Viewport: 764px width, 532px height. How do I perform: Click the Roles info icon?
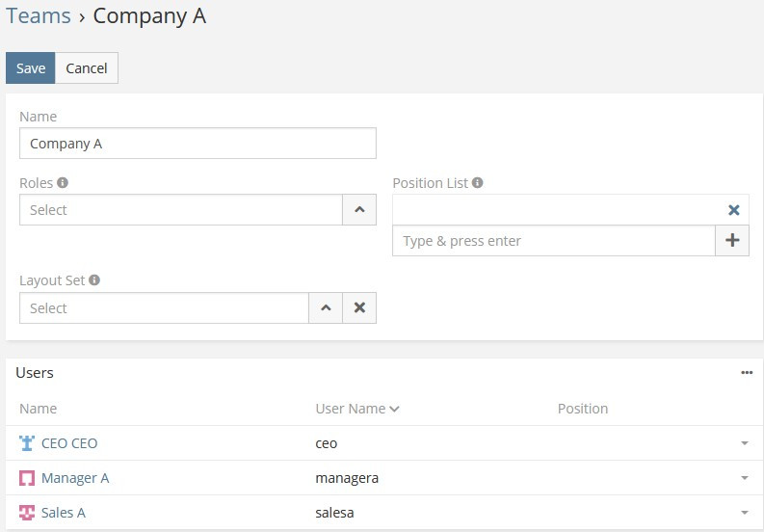63,182
